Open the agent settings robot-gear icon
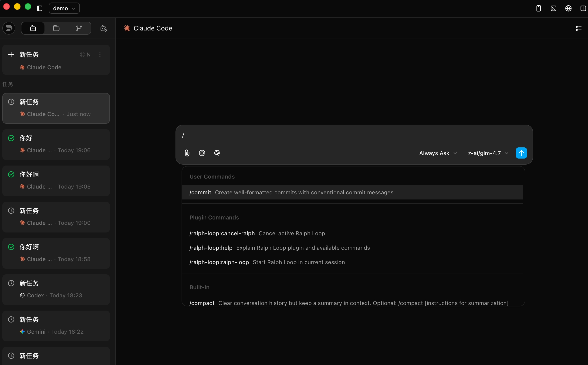 [104, 29]
